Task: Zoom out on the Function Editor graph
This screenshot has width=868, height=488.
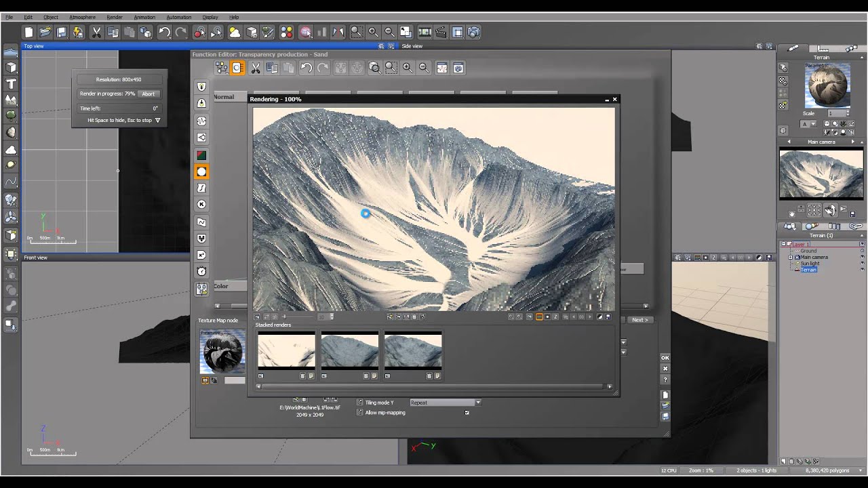Action: point(424,68)
